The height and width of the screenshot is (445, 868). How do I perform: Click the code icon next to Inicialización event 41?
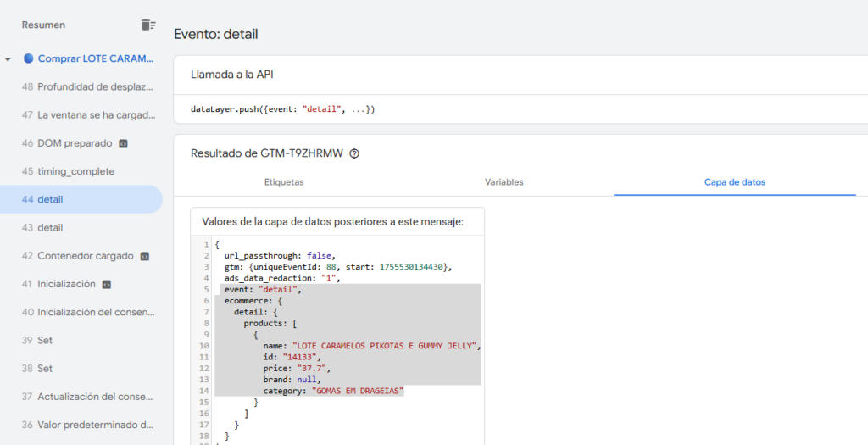[x=106, y=284]
